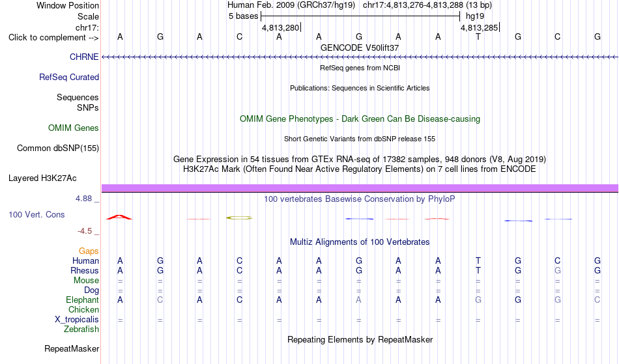Screen dimensions: 619x364
Task: Click 'H3K27Ac Mark (Often Found Near Active...)' title
Action: [x=360, y=169]
